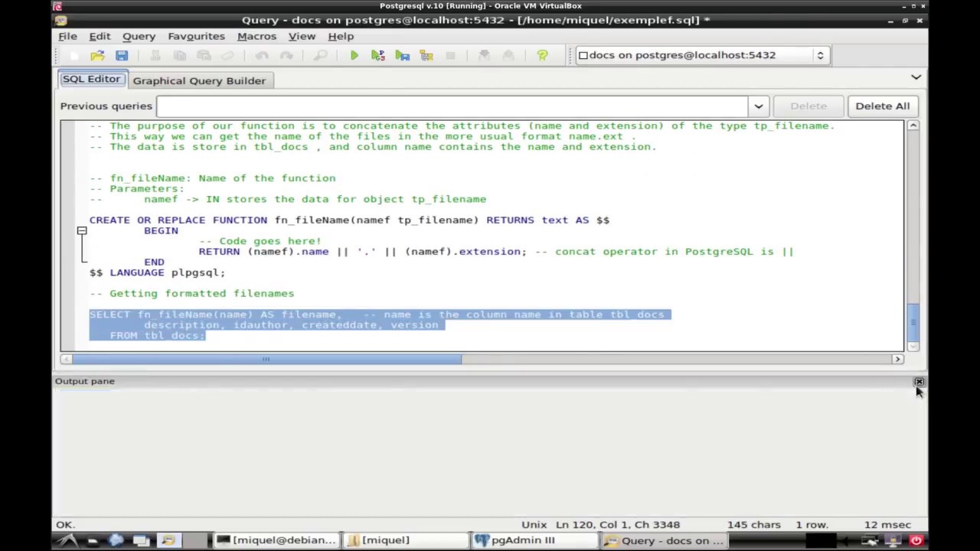Click the 'Ln 120, Col 1, Ch 3348' status text
Screen dimensions: 980x551
(618, 525)
